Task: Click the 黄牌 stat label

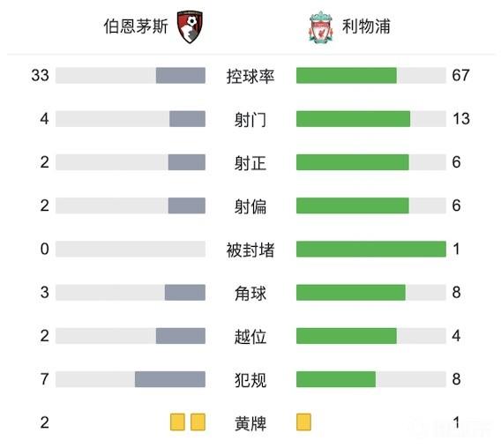Action: [250, 423]
